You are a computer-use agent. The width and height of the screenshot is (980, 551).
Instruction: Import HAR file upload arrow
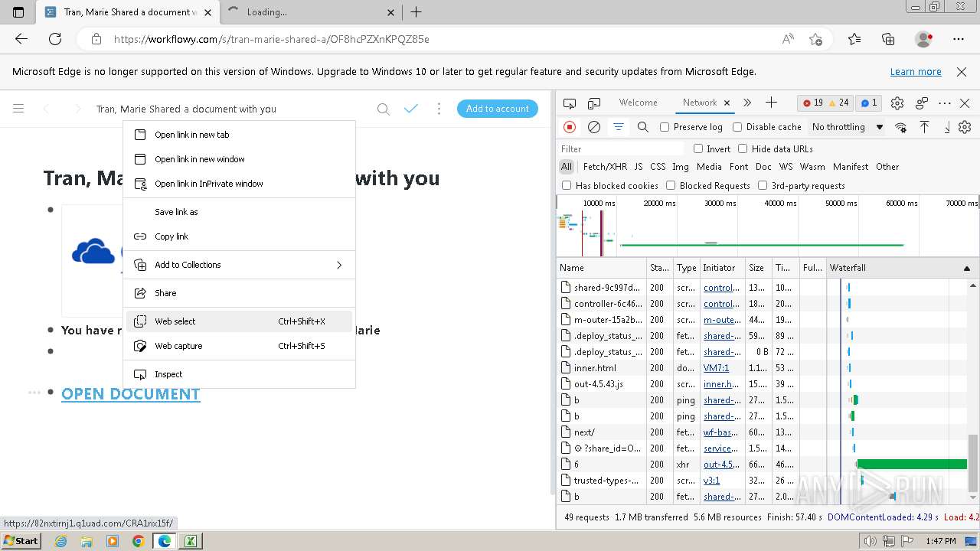(x=925, y=127)
